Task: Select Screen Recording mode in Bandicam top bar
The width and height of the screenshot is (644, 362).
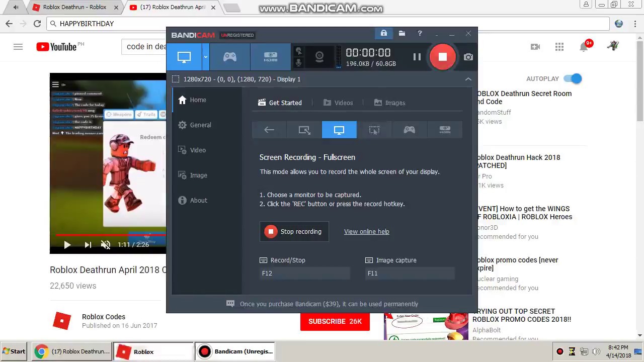Action: point(184,57)
